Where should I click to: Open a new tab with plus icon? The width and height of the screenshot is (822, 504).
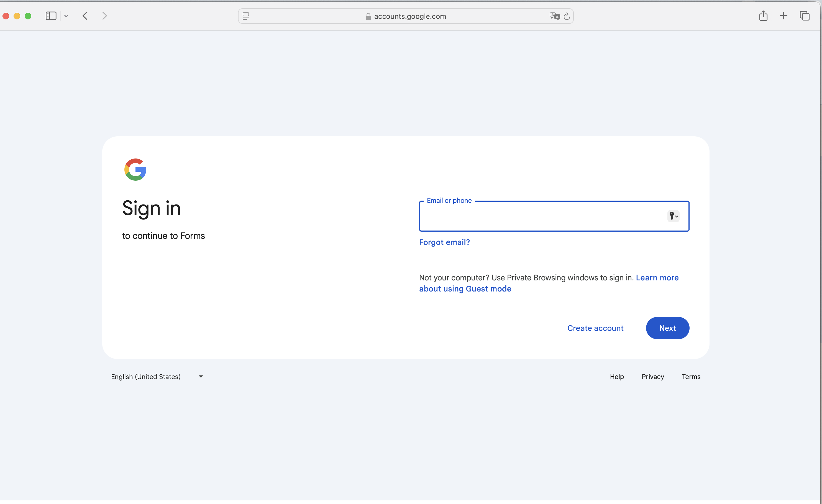(784, 16)
